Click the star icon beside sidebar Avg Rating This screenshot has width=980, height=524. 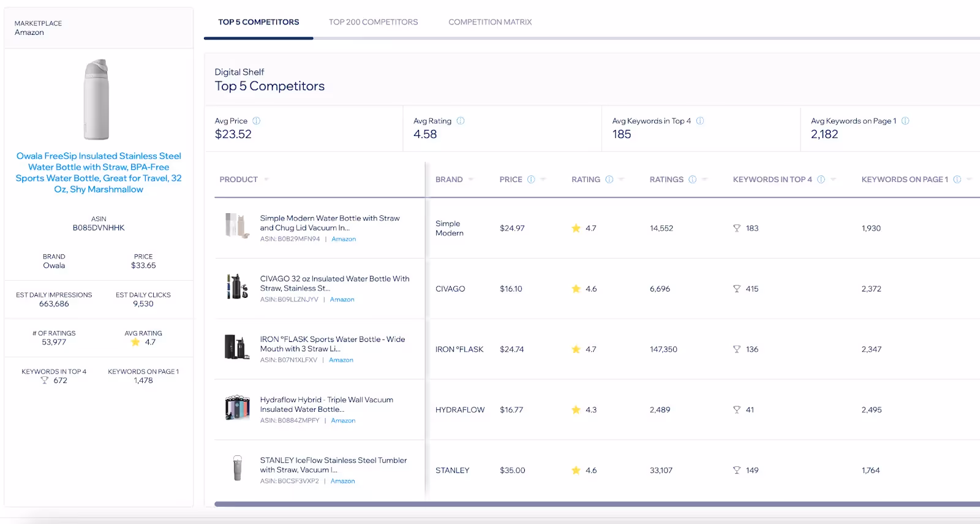(135, 342)
